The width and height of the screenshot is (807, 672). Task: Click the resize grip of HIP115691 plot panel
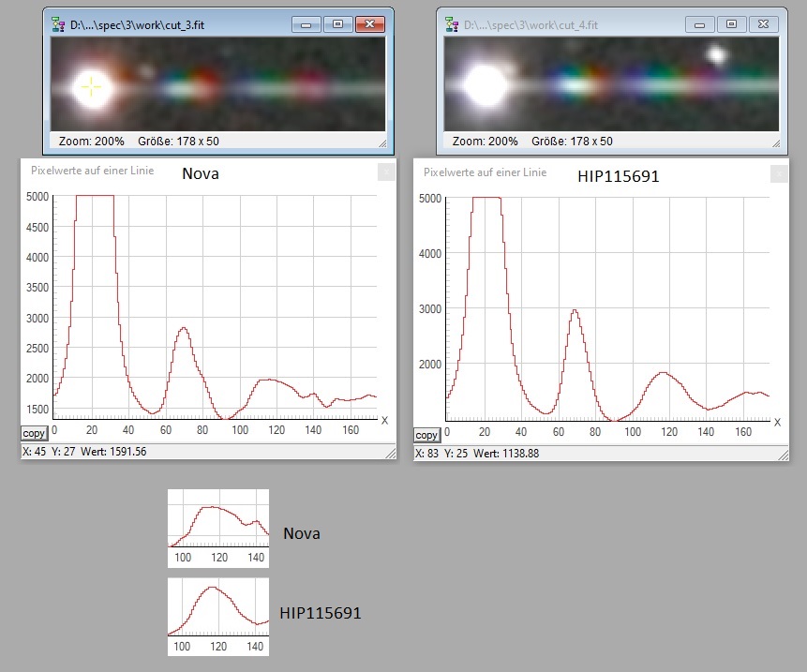coord(784,455)
